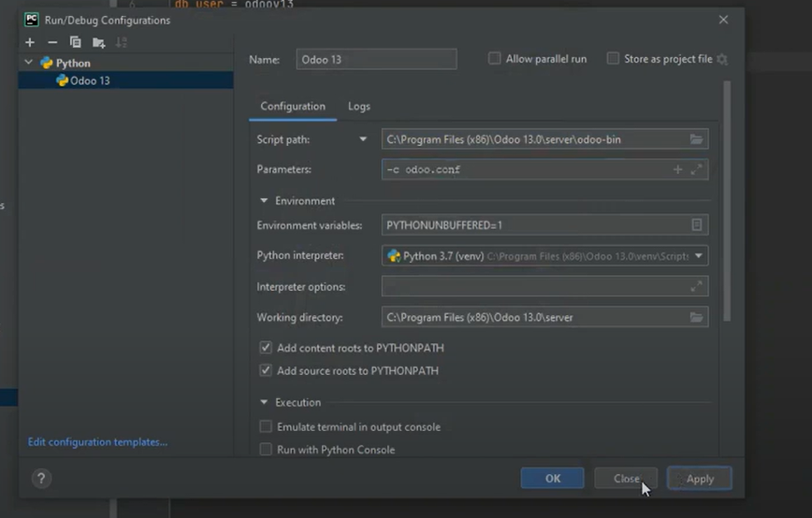Switch to the Logs tab
The width and height of the screenshot is (812, 518).
click(359, 107)
